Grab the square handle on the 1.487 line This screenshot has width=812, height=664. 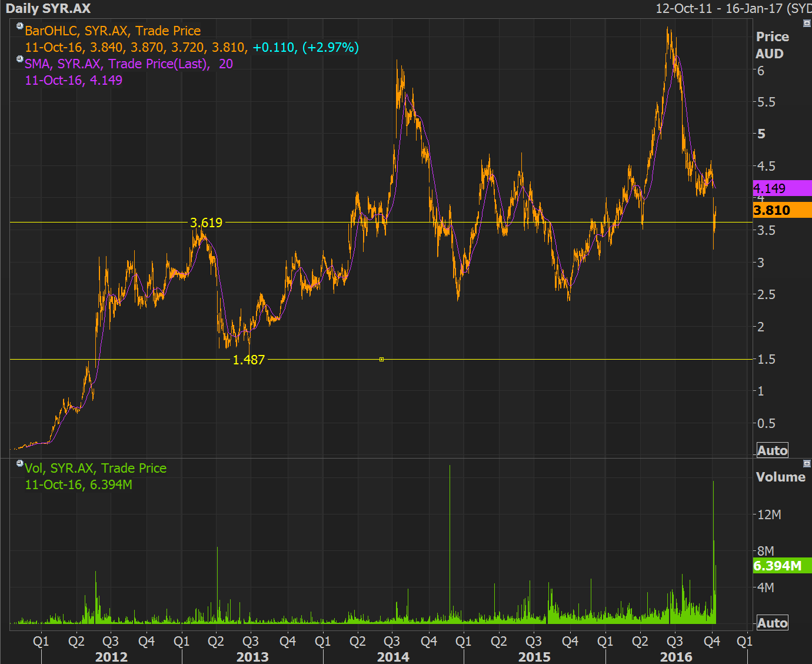[x=381, y=359]
